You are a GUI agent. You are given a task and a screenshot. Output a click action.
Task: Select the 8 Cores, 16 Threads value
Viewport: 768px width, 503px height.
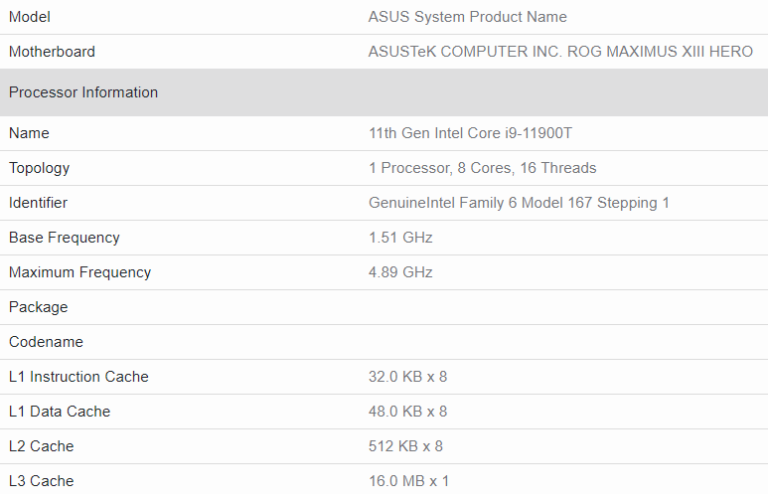pyautogui.click(x=482, y=168)
